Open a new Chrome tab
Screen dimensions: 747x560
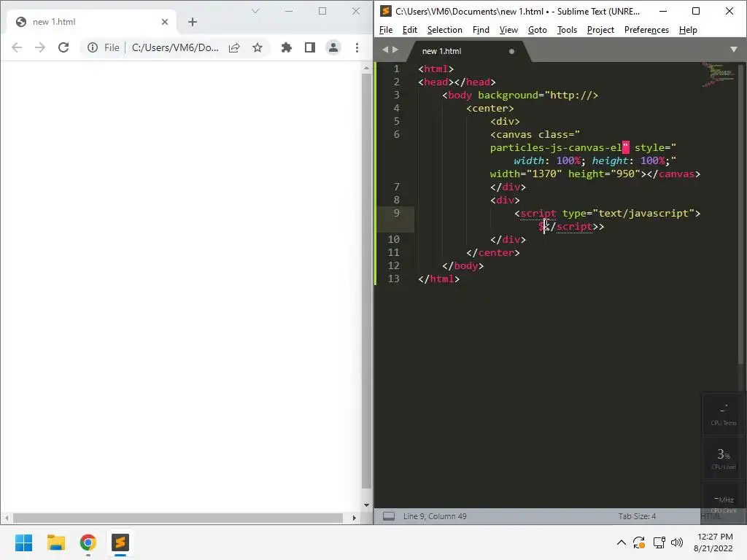193,22
